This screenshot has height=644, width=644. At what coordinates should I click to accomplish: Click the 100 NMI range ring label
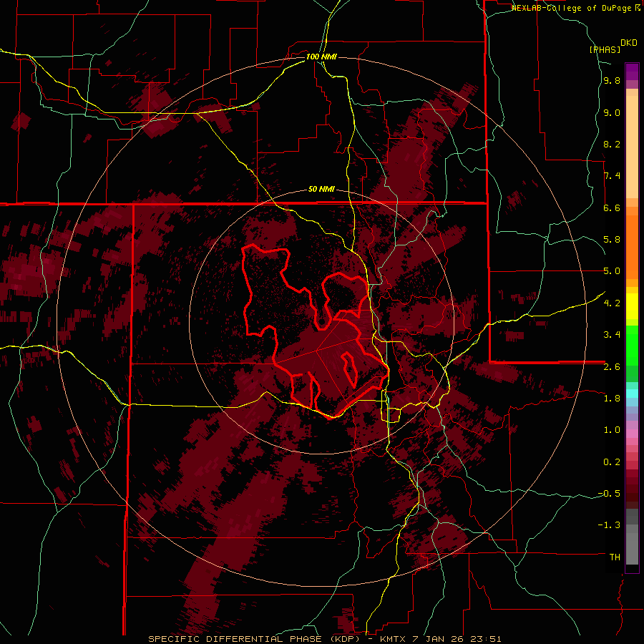(x=321, y=57)
